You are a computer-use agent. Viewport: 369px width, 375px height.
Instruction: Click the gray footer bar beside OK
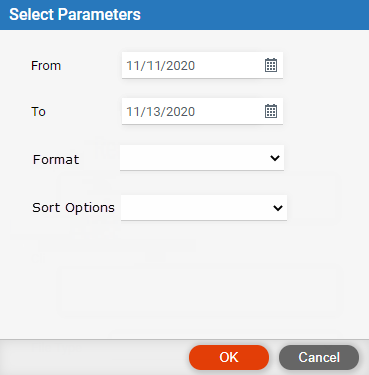tap(93, 357)
